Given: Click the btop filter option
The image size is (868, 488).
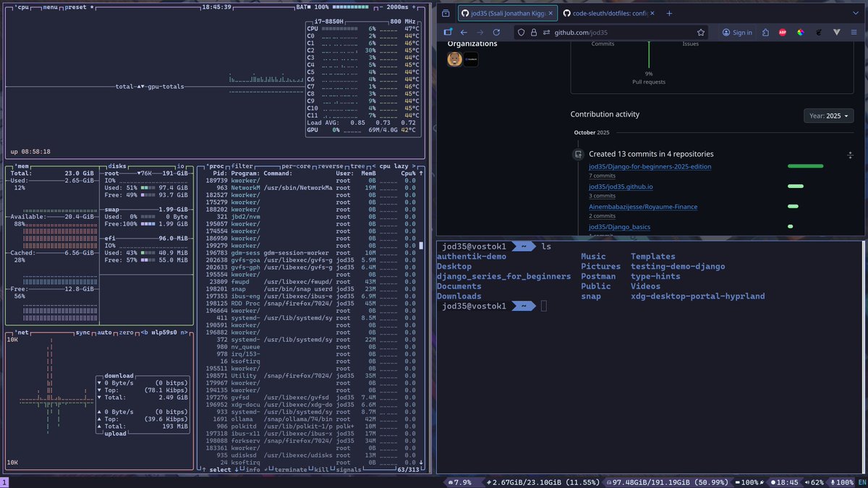Looking at the screenshot, I should pos(243,166).
